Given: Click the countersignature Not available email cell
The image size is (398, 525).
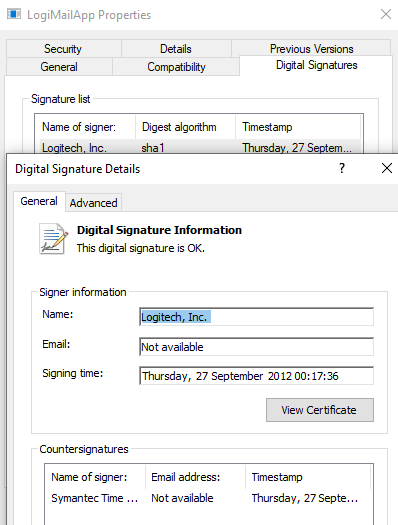Looking at the screenshot, I should [182, 498].
